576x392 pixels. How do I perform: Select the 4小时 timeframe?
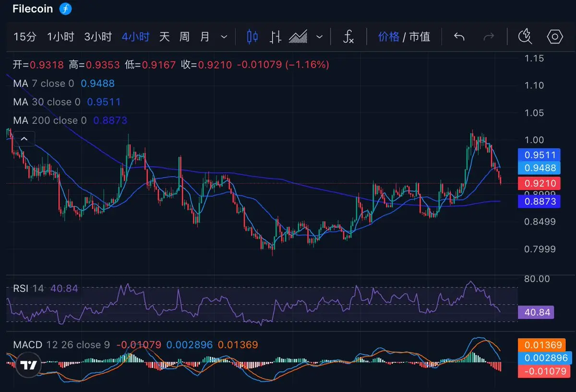point(136,37)
